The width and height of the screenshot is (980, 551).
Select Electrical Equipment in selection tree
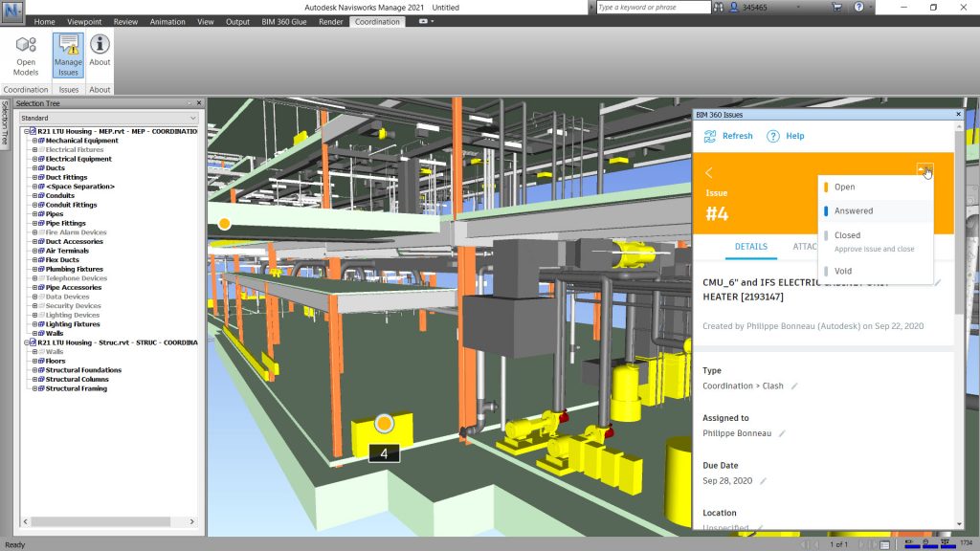coord(78,159)
